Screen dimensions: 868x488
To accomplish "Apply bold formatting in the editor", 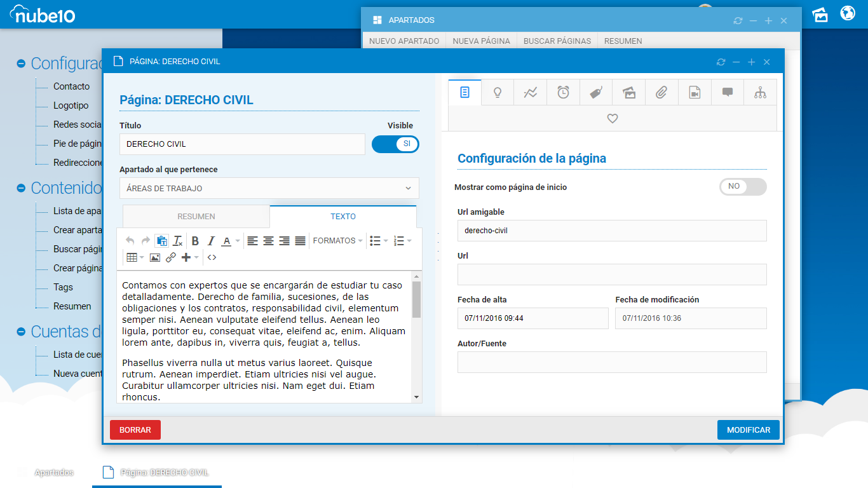I will [x=195, y=241].
